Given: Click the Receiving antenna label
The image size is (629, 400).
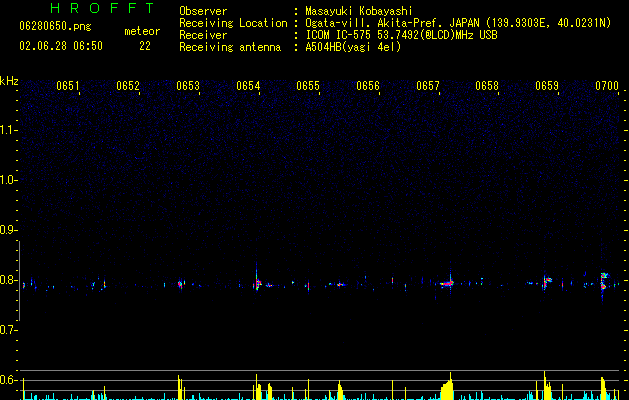Looking at the screenshot, I should click(230, 47).
